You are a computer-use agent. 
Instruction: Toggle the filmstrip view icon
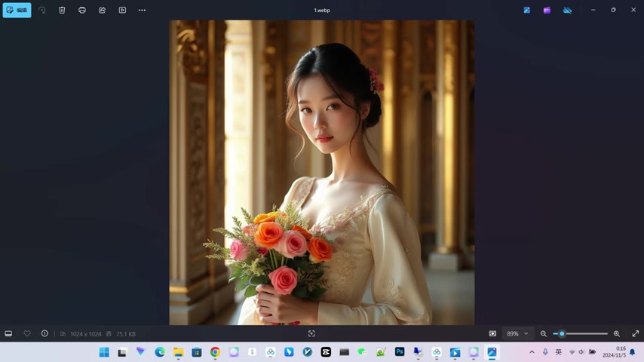pos(8,333)
